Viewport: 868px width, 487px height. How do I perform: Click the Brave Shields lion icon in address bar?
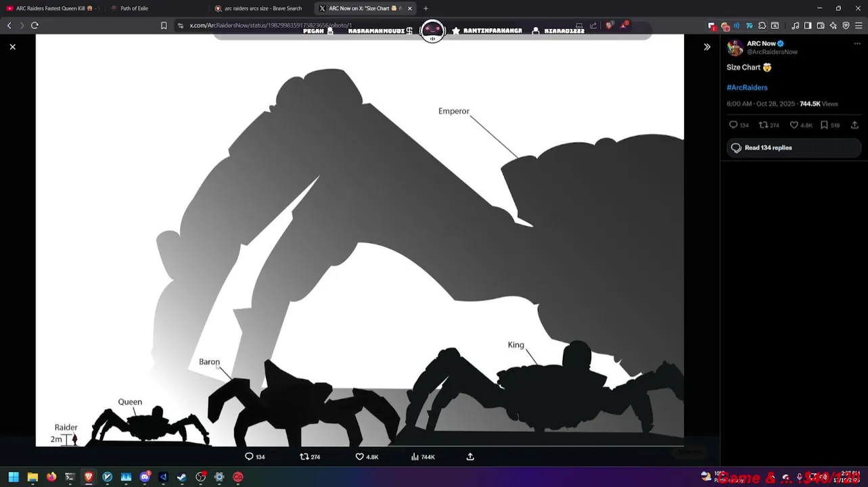pyautogui.click(x=610, y=26)
